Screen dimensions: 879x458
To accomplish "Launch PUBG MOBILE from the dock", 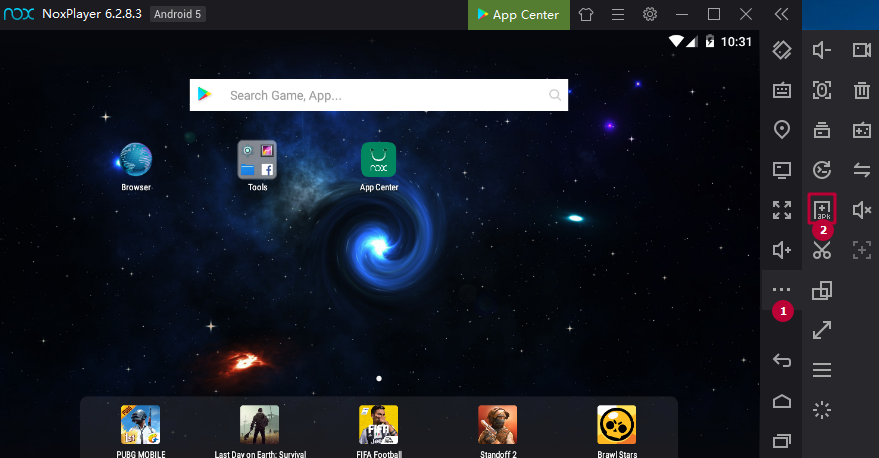I will click(x=140, y=431).
